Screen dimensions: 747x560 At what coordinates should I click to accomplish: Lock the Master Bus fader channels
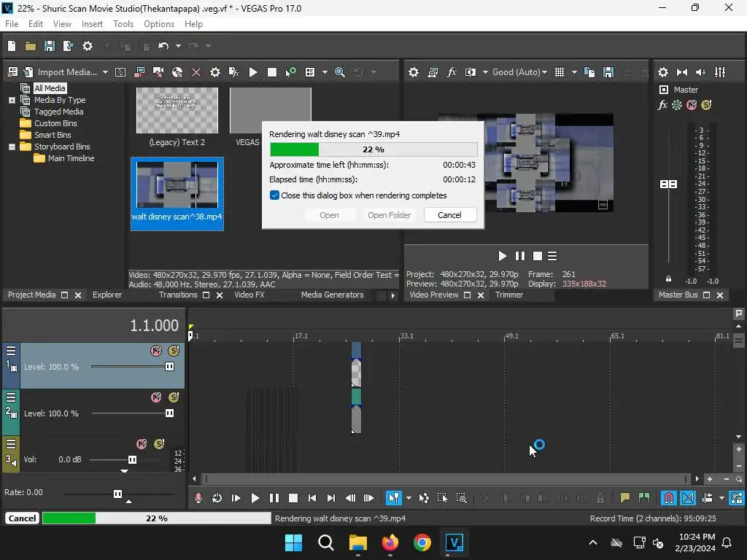pyautogui.click(x=668, y=279)
